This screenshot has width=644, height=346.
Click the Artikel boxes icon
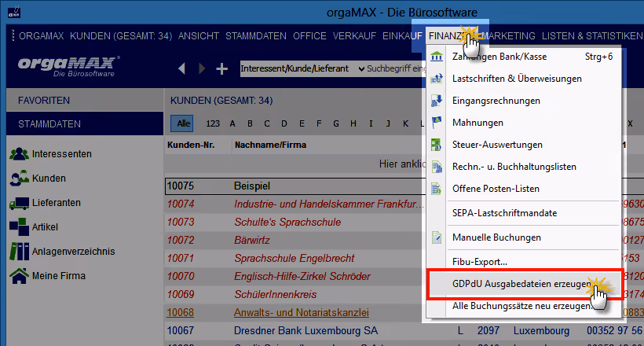point(19,226)
